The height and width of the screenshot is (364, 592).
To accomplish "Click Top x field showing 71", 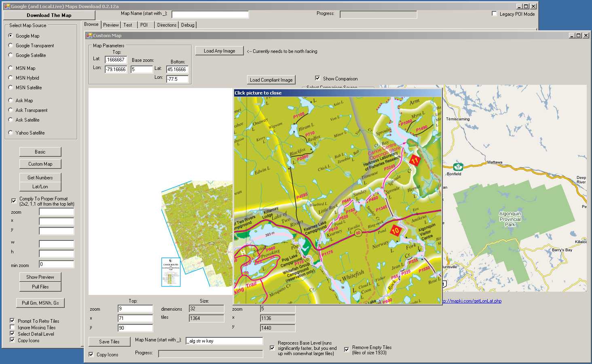I will click(135, 318).
